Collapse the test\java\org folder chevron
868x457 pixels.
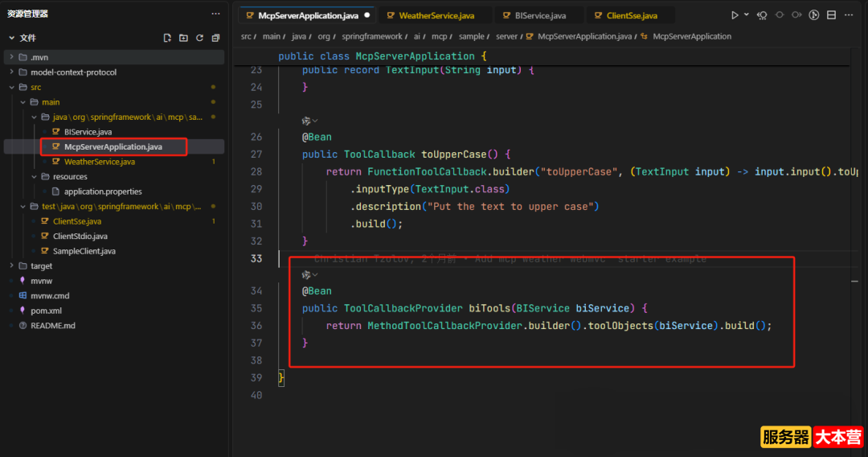coord(23,207)
